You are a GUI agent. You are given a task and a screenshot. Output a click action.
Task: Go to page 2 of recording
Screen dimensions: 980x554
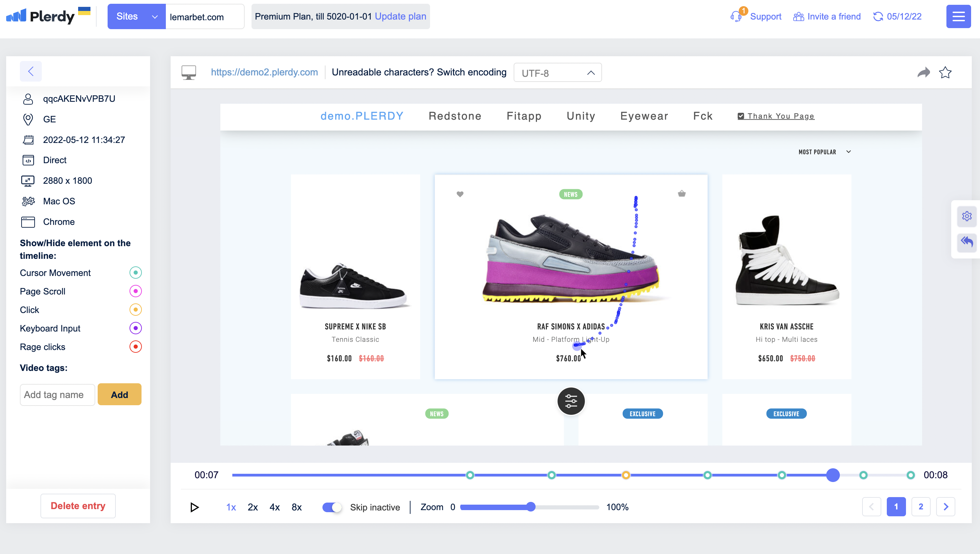(x=921, y=506)
